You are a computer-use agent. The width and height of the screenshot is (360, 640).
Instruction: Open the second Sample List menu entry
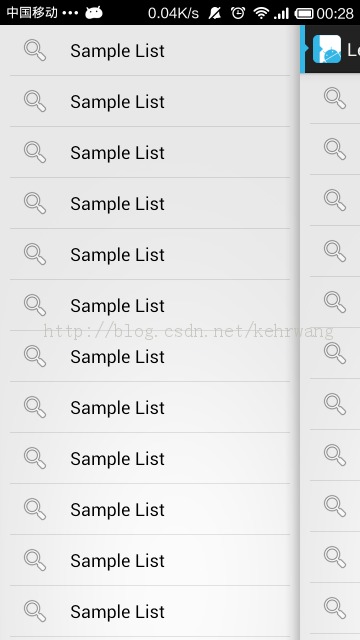click(x=150, y=101)
